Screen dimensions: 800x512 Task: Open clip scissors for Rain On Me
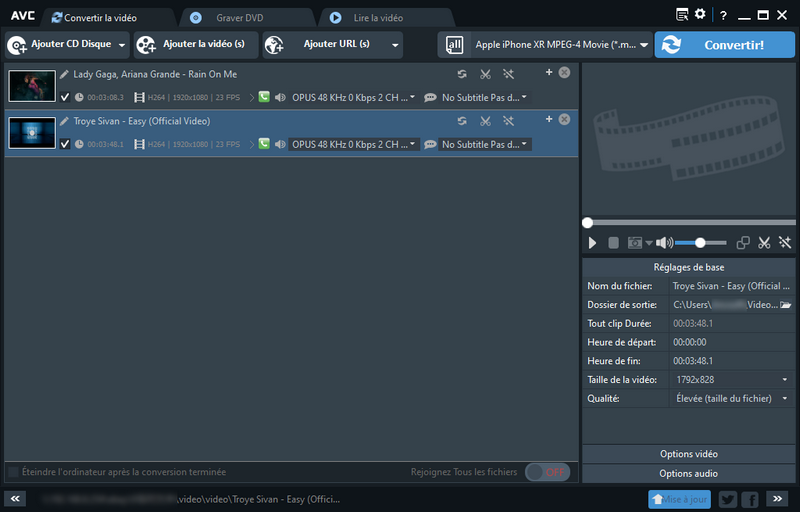pyautogui.click(x=485, y=74)
